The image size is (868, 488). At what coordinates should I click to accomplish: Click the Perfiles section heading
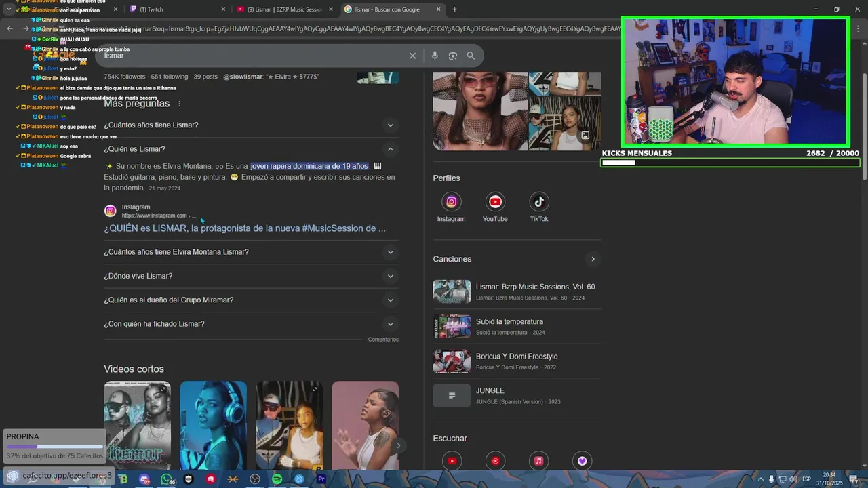(x=447, y=178)
